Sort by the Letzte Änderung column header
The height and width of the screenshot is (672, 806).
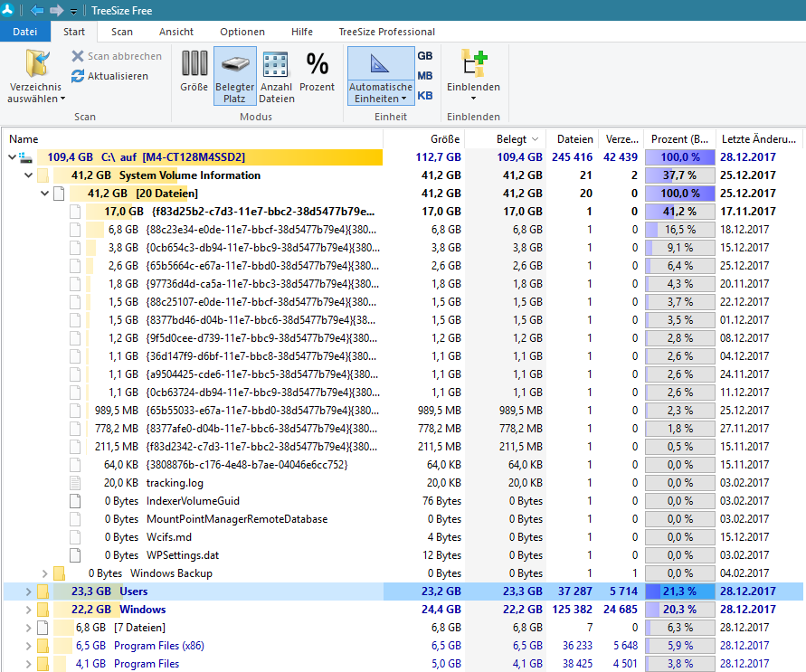pos(760,139)
